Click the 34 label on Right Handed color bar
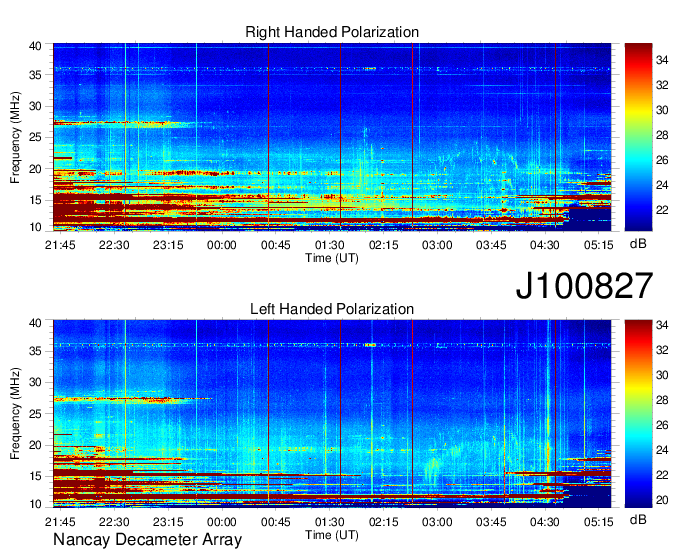This screenshot has width=680, height=552. coord(662,60)
